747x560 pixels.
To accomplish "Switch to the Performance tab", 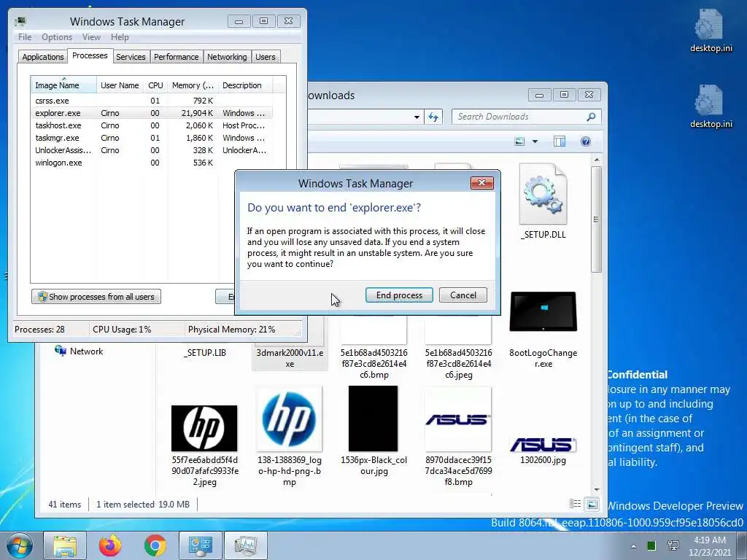I will tap(177, 57).
